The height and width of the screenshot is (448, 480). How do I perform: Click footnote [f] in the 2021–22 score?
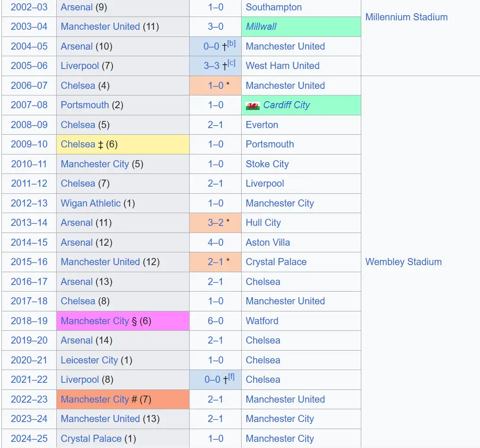(231, 377)
